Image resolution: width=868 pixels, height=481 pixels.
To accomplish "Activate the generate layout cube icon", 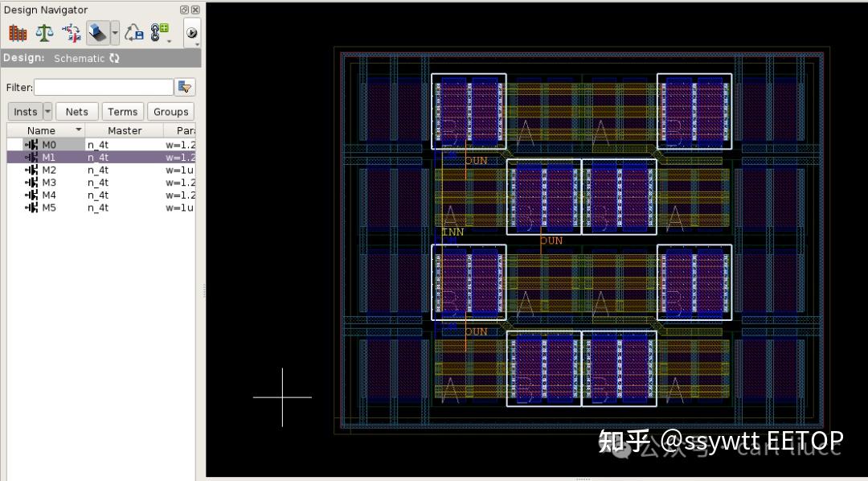I will click(x=98, y=32).
